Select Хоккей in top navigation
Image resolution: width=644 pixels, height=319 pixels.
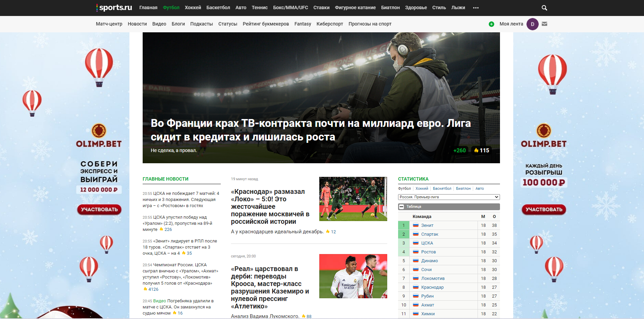(x=193, y=7)
